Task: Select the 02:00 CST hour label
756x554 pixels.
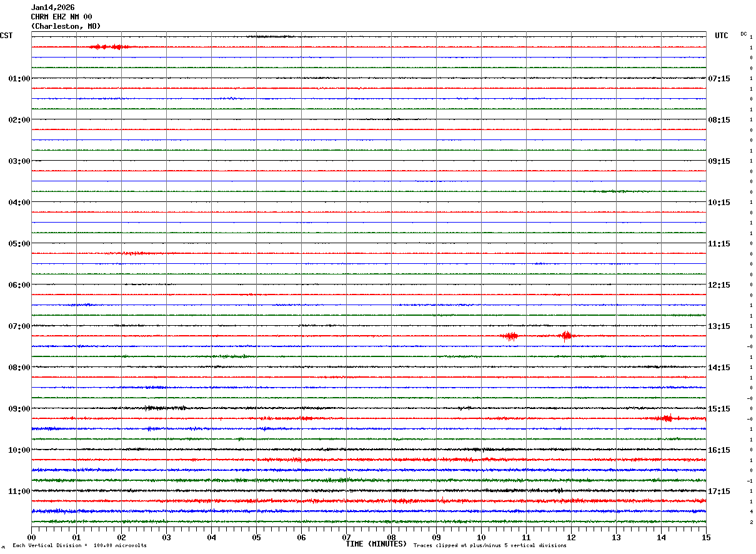Action: point(19,119)
